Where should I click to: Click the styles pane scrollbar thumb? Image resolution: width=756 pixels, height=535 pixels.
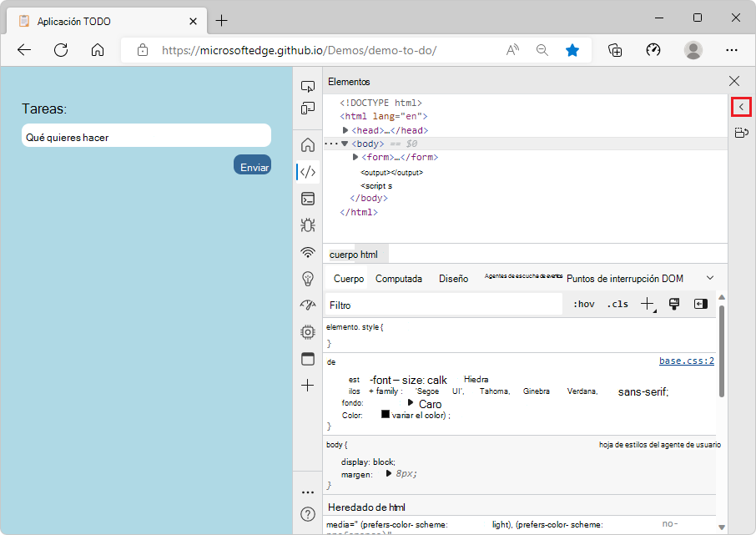722,351
